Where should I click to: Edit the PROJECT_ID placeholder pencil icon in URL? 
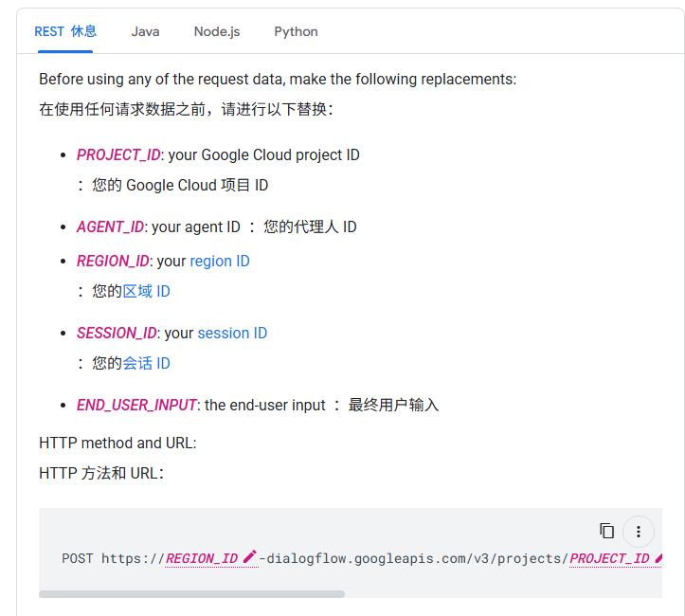pos(658,557)
